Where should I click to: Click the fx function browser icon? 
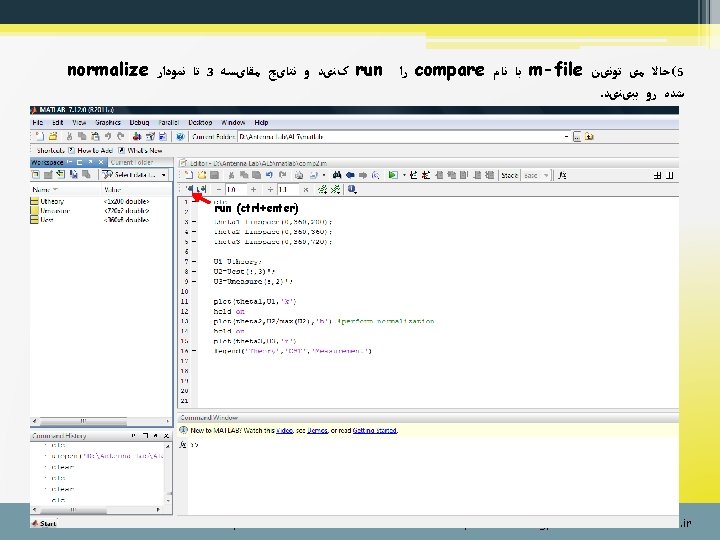click(x=562, y=175)
